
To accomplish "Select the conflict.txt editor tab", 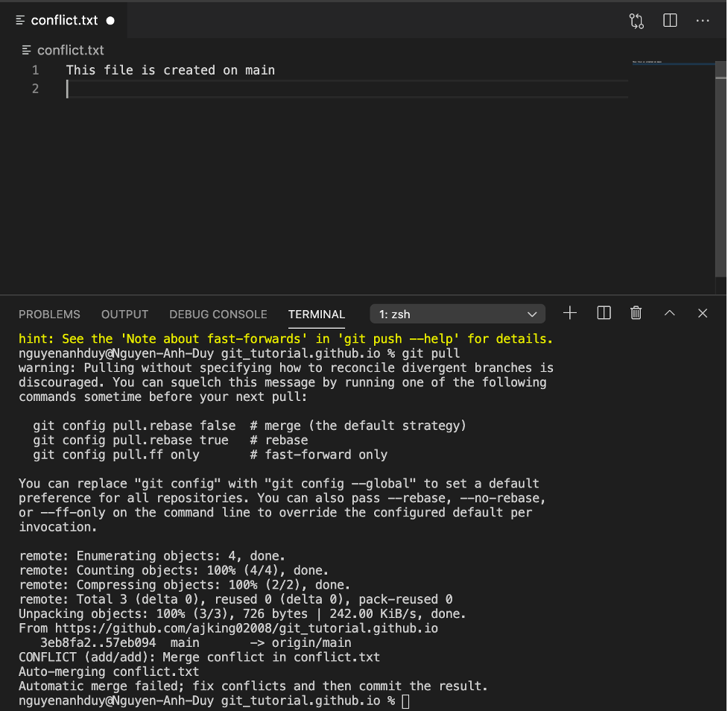I will pyautogui.click(x=63, y=20).
